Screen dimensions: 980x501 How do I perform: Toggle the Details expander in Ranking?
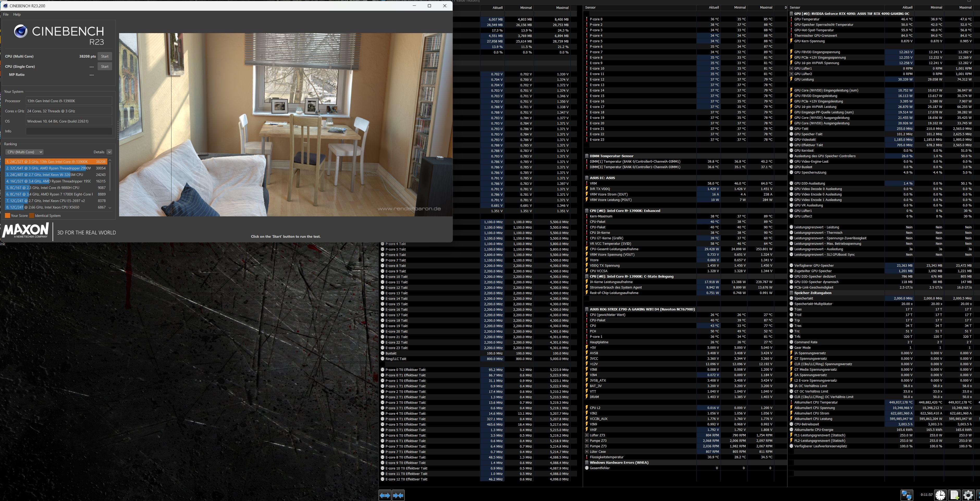pos(109,152)
